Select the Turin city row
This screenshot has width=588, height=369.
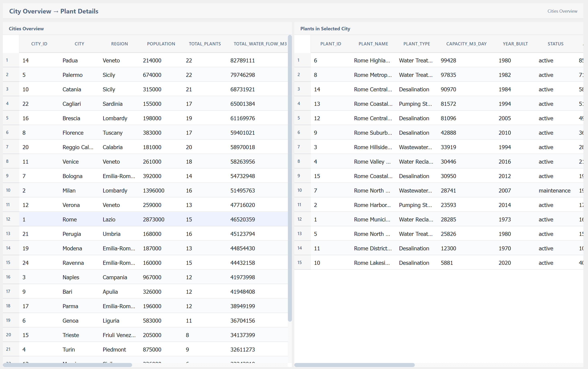pos(69,350)
